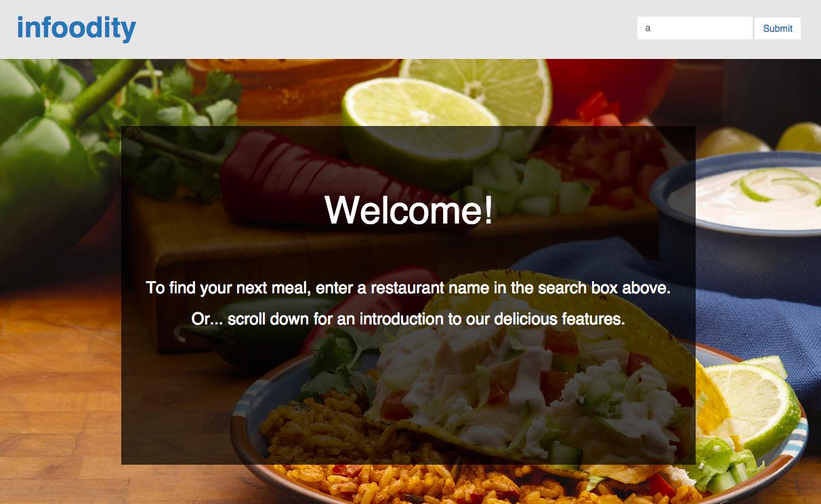The height and width of the screenshot is (504, 821).
Task: Click the empty gray header area beside the logo
Action: [386, 29]
